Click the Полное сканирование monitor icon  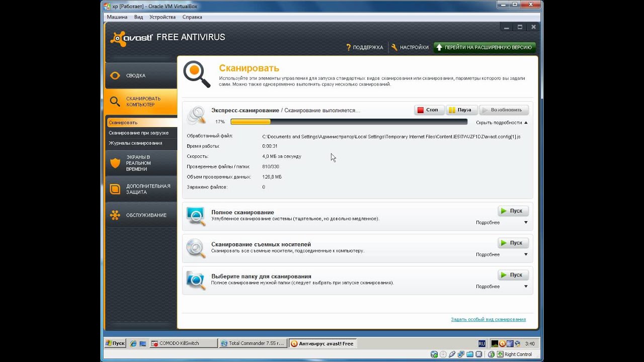tap(196, 216)
